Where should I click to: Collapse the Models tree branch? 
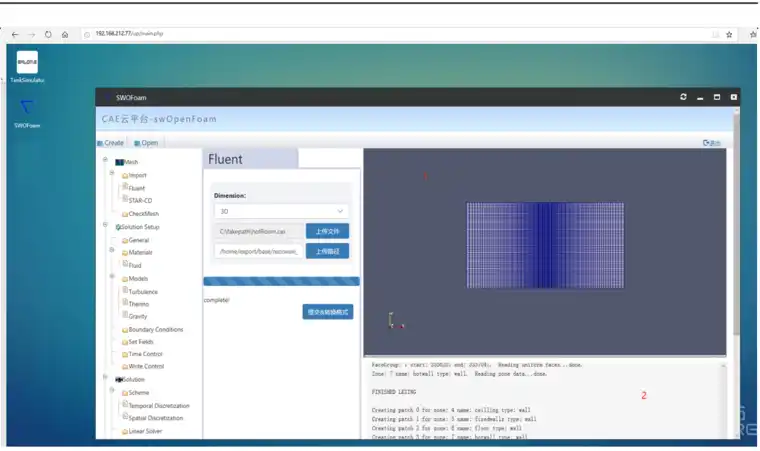[x=112, y=276]
